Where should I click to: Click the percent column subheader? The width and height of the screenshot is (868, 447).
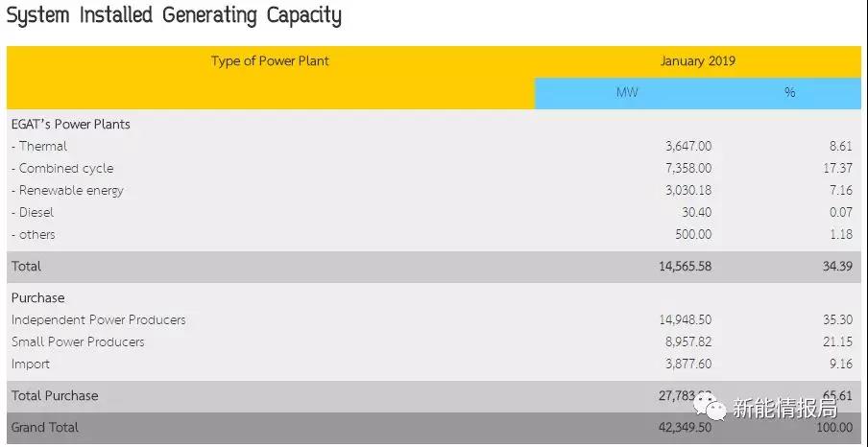(x=790, y=92)
